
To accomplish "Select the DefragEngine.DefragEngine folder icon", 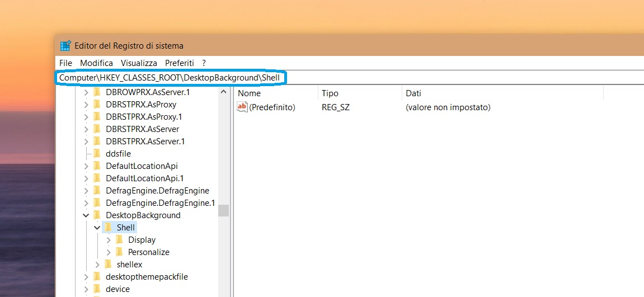I will 97,191.
